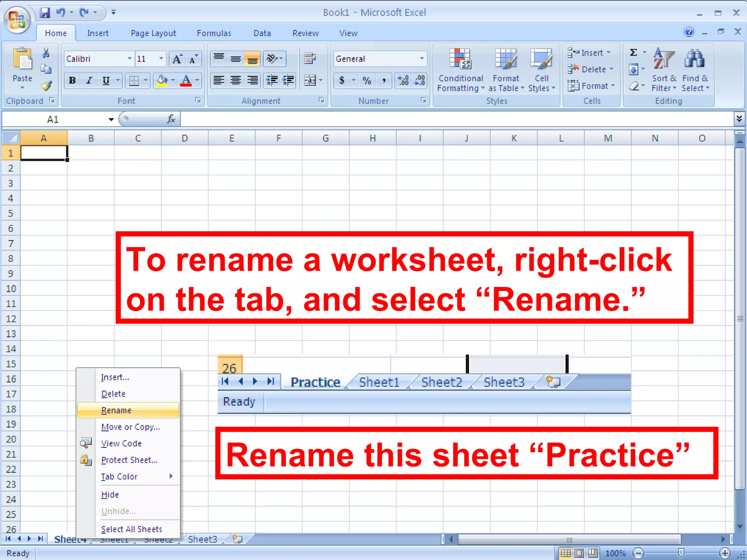Undo the last action
Image resolution: width=747 pixels, height=560 pixels.
(61, 13)
